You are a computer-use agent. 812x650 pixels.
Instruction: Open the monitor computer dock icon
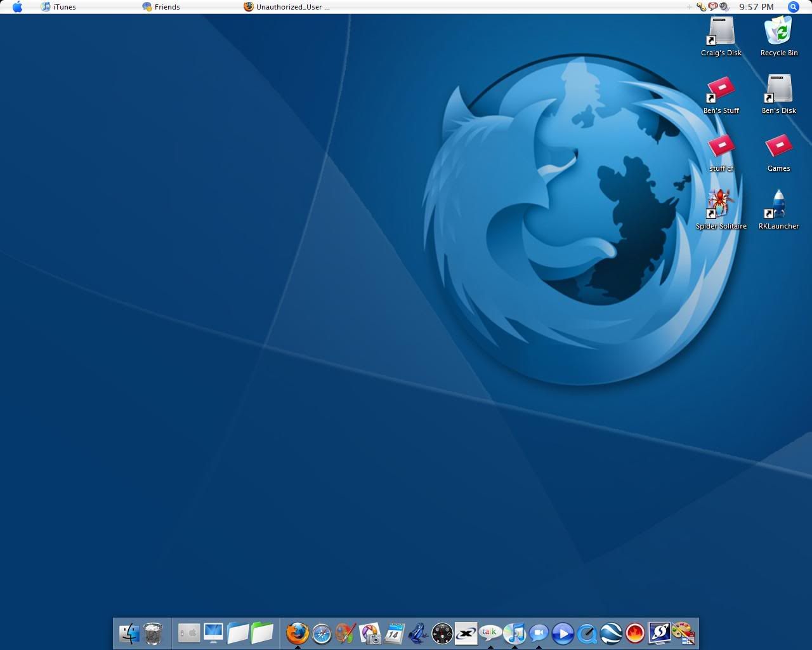213,633
